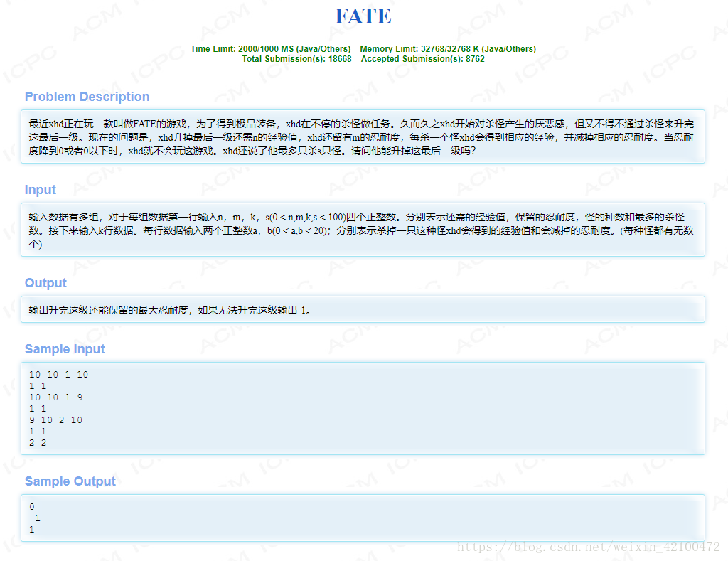Click the 'Output' section heading

click(45, 283)
